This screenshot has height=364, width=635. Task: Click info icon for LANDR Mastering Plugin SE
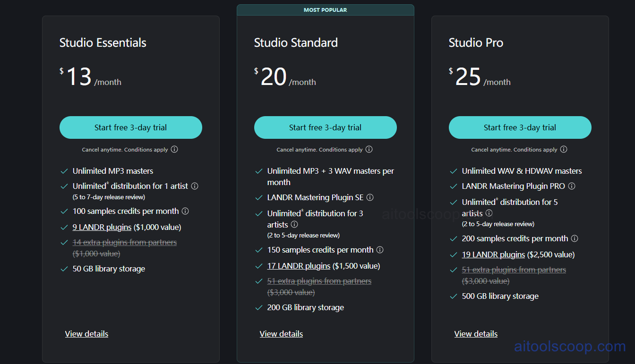370,197
